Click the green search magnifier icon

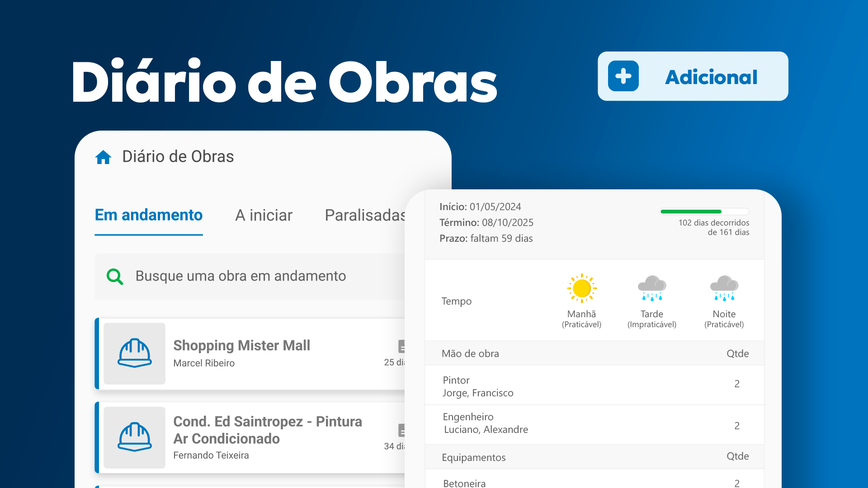[114, 277]
